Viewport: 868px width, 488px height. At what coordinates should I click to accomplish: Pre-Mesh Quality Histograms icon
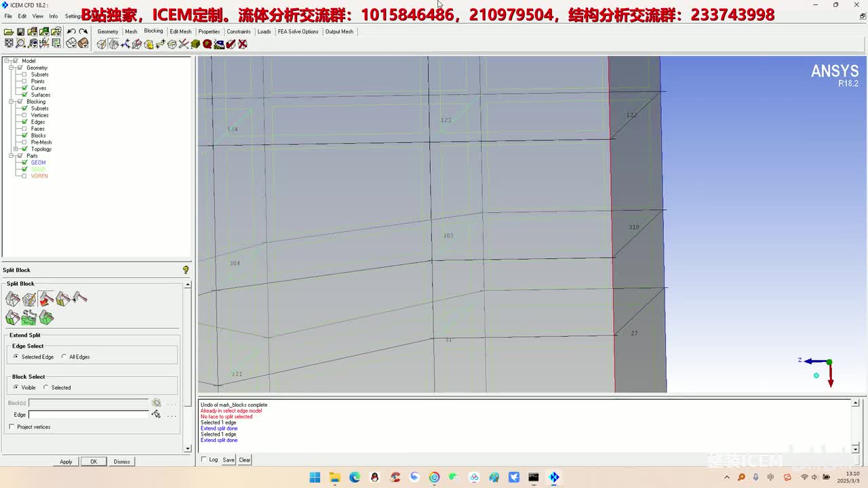[208, 44]
